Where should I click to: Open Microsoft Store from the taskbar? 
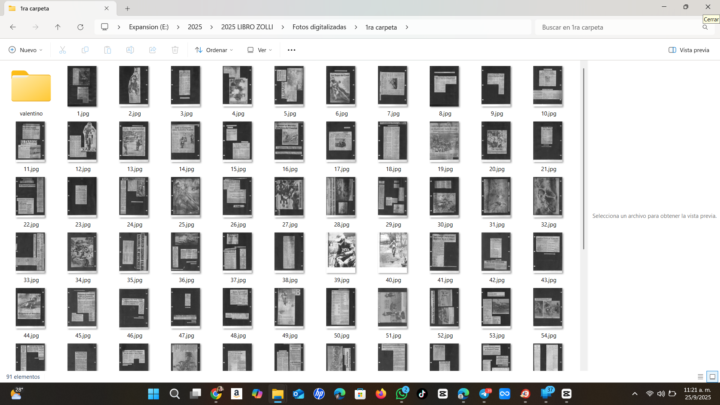(x=360, y=394)
